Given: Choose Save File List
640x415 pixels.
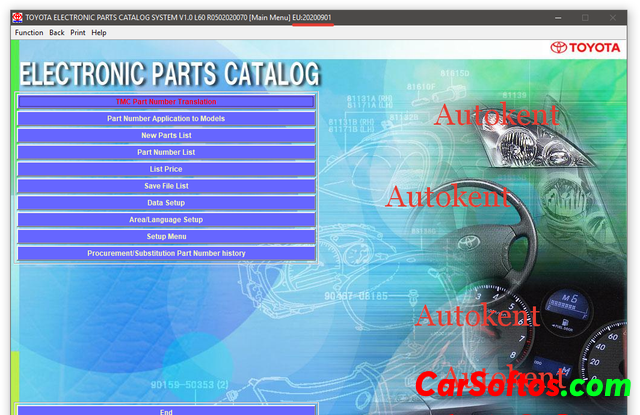Looking at the screenshot, I should tap(166, 186).
